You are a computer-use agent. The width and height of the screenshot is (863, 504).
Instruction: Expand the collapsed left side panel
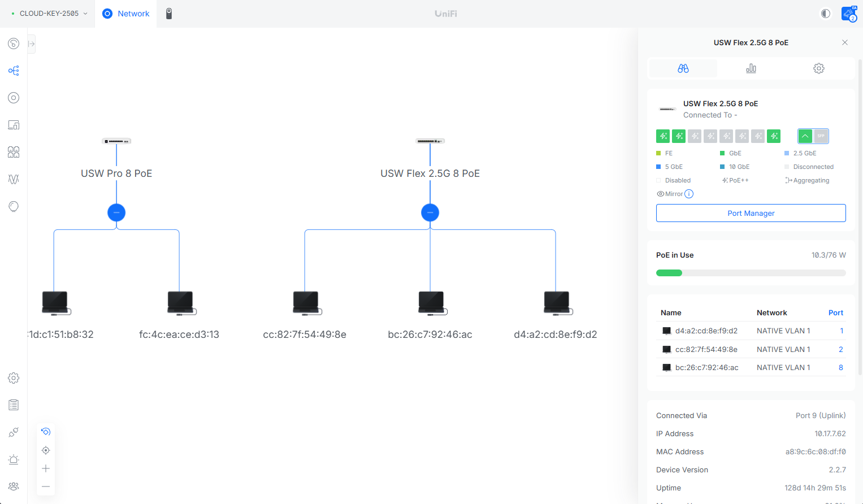[32, 44]
